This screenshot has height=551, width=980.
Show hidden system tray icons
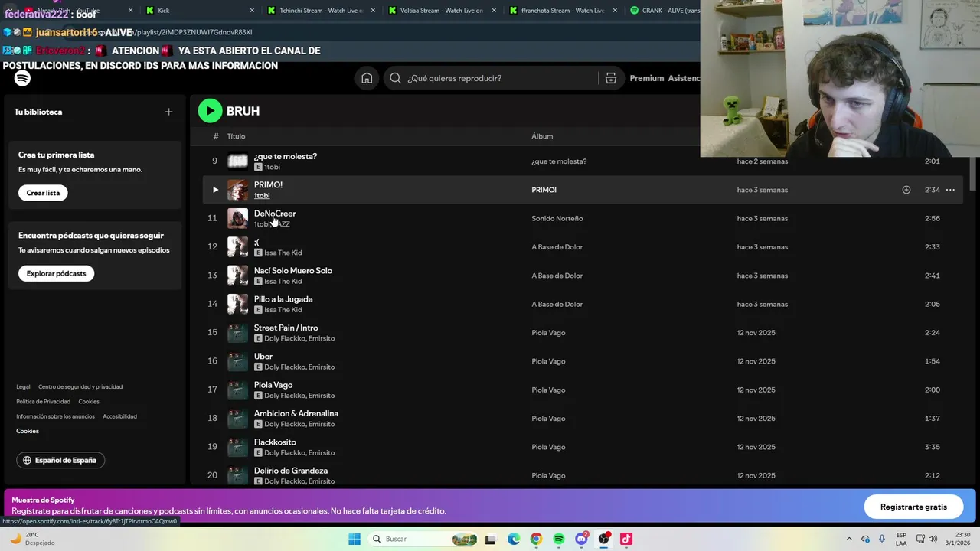[x=848, y=539]
